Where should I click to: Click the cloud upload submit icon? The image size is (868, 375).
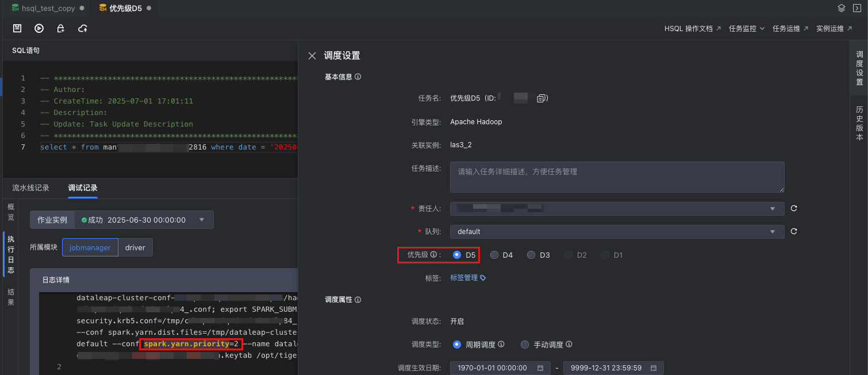pos(83,28)
